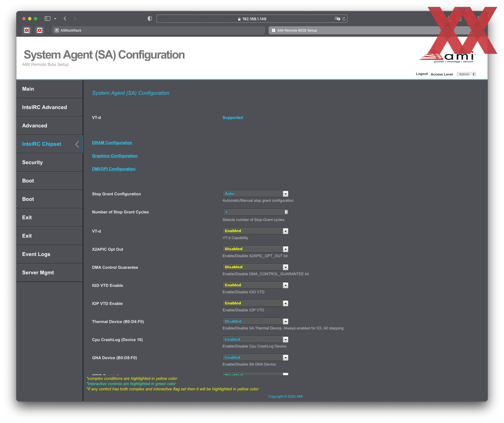Go back with the browser back arrow
The height and width of the screenshot is (423, 504).
click(x=65, y=19)
